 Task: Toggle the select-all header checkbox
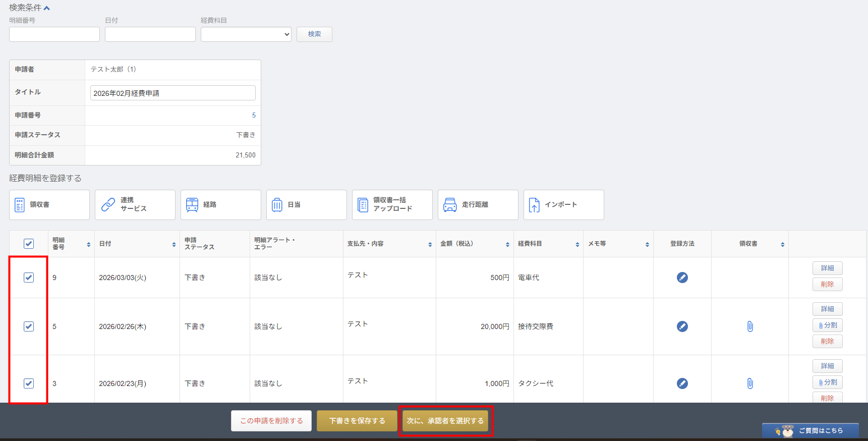29,244
